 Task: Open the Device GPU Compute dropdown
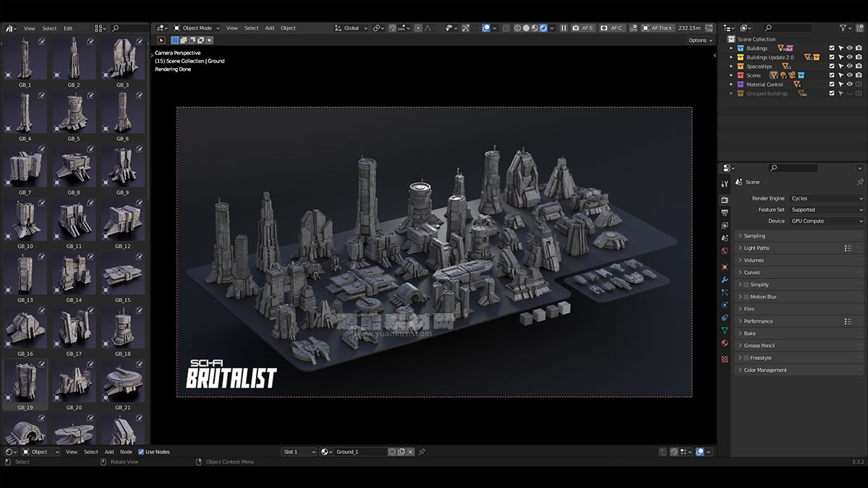826,221
